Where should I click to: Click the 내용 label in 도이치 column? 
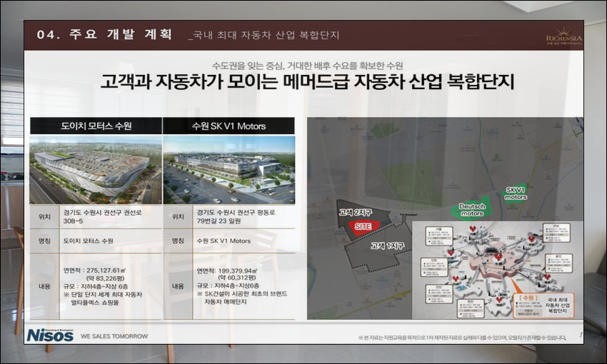click(x=44, y=287)
